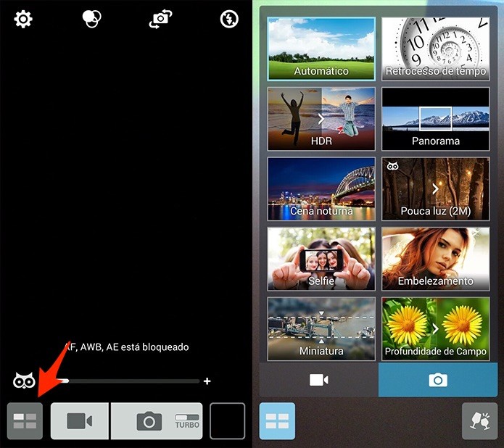Viewport: 504px width, 448px height.
Task: Take a photo with shutter button
Action: coord(149,421)
